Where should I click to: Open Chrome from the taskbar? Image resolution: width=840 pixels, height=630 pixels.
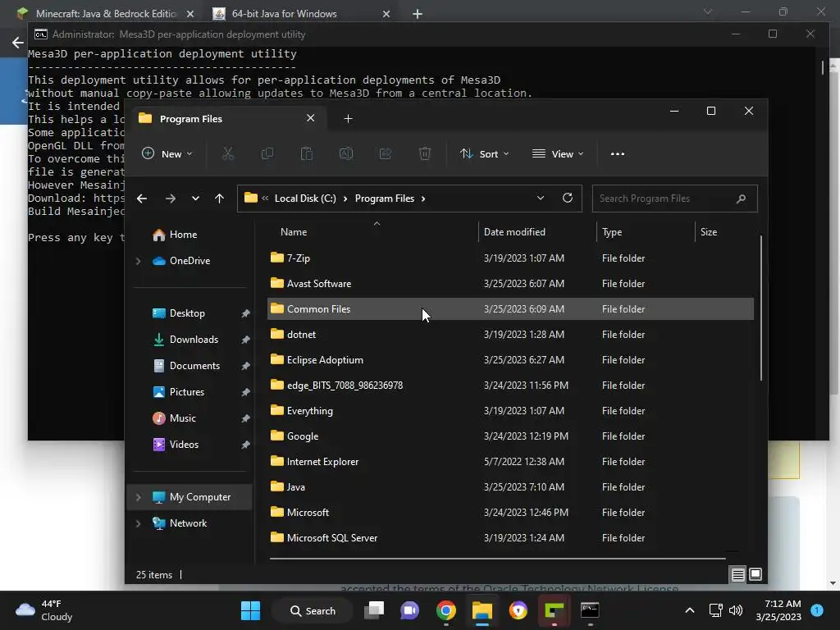pyautogui.click(x=445, y=610)
